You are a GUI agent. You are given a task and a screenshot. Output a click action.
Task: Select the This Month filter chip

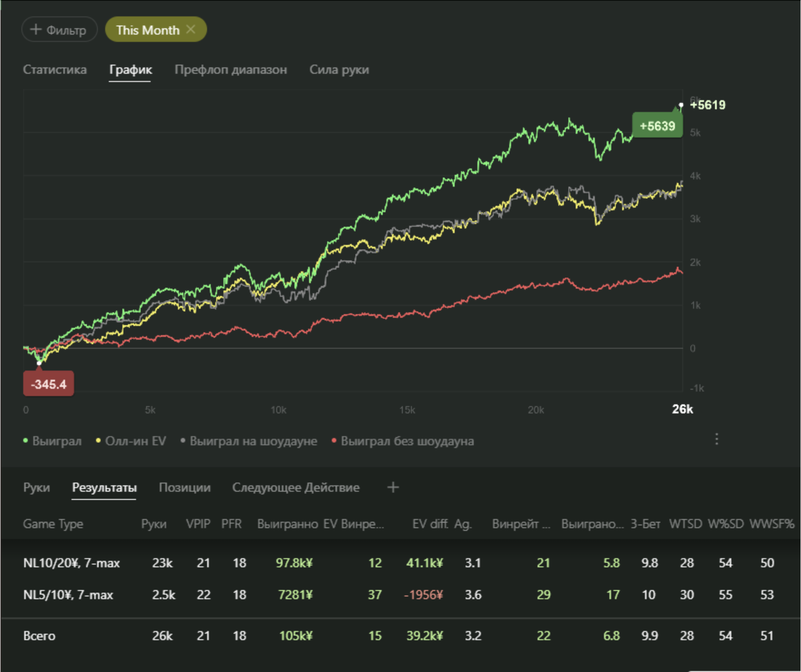[x=156, y=30]
